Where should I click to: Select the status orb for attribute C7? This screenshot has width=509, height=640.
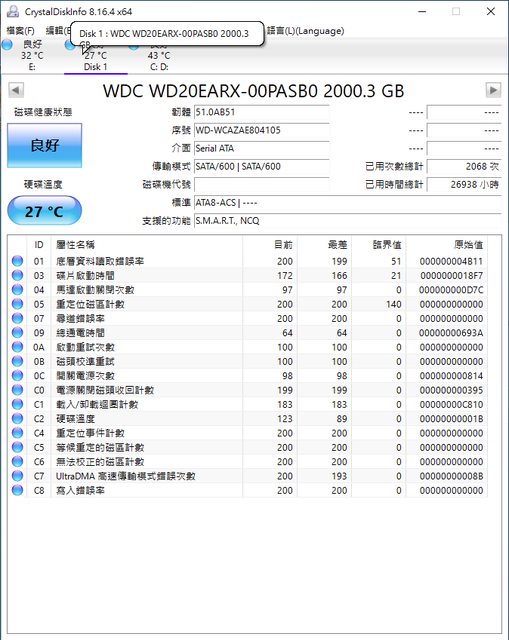17,476
